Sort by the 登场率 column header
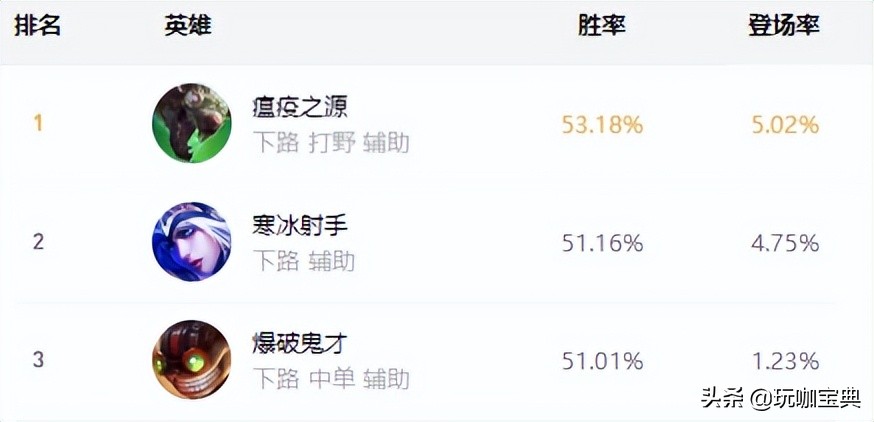Image resolution: width=874 pixels, height=422 pixels. pyautogui.click(x=784, y=26)
